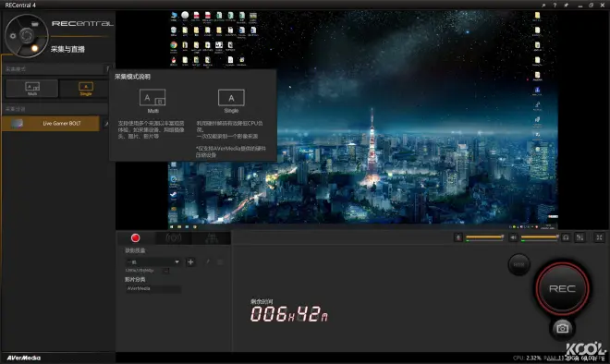The width and height of the screenshot is (610, 364).
Task: Click the round HDR button
Action: (x=519, y=264)
